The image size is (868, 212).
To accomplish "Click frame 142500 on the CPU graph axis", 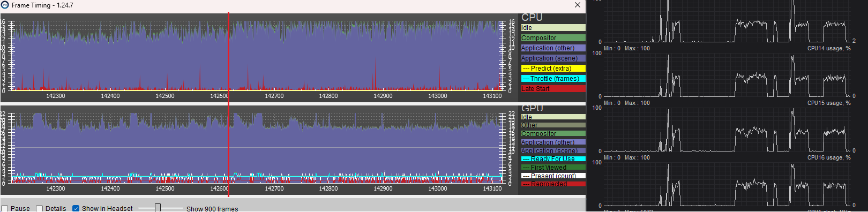I will pyautogui.click(x=165, y=96).
